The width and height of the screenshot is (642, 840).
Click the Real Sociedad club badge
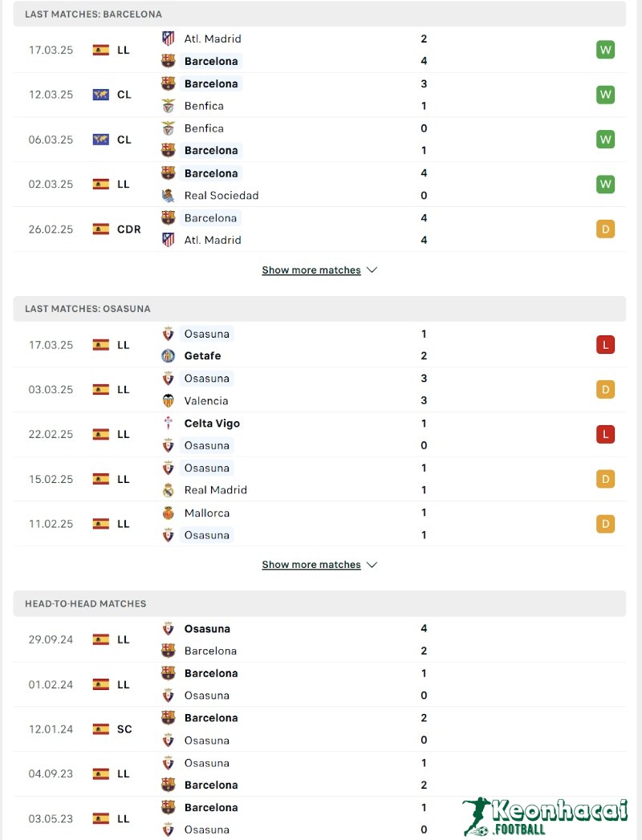coord(167,195)
